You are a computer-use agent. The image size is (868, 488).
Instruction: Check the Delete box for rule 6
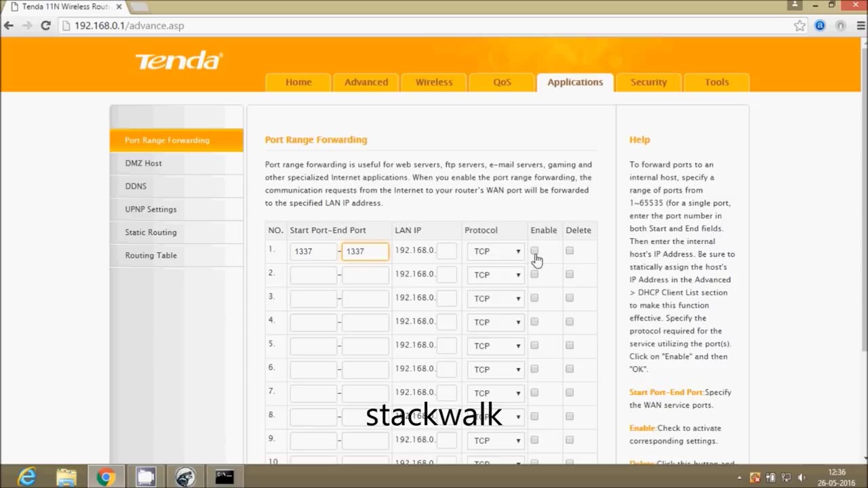pyautogui.click(x=570, y=369)
